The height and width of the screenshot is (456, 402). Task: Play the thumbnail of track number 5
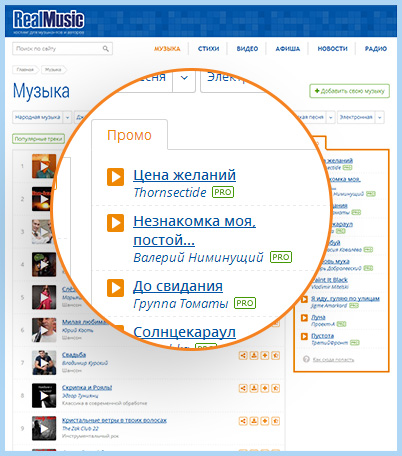point(44,297)
